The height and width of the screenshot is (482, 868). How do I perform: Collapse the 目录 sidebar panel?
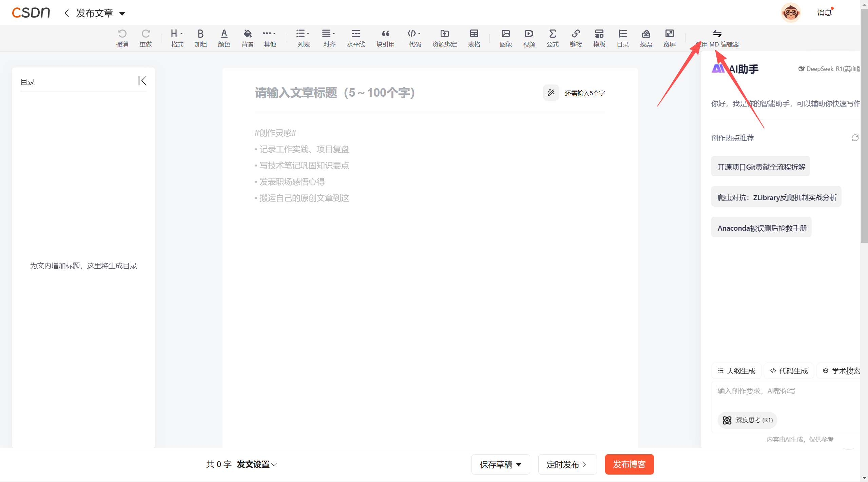click(142, 81)
